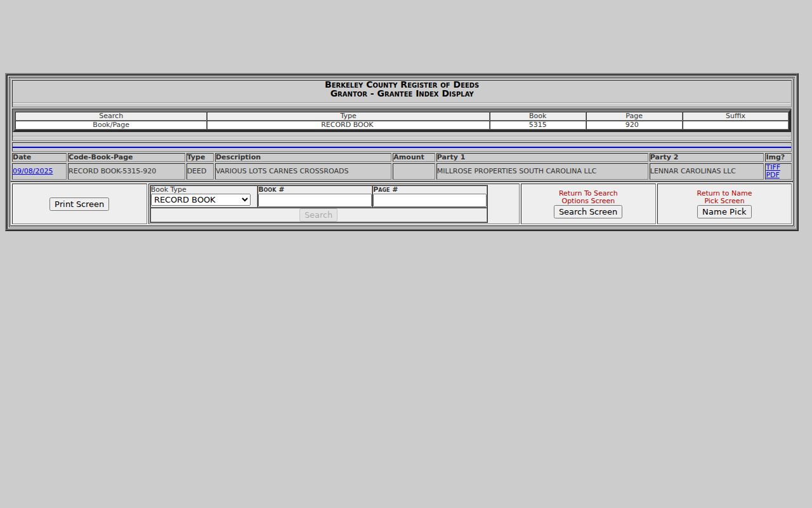This screenshot has width=812, height=508.
Task: Select the RECORD BOOK-5315-920 cell
Action: point(126,171)
